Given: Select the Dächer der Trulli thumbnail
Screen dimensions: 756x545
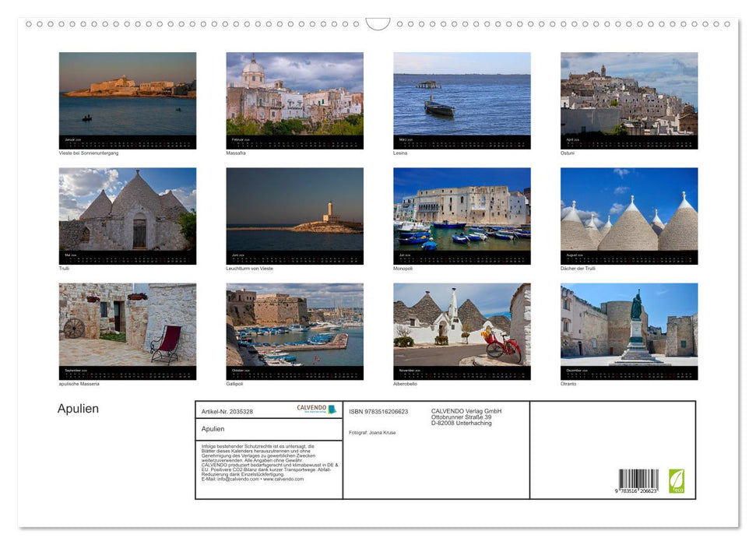Looking at the screenshot, I should coord(629,209).
